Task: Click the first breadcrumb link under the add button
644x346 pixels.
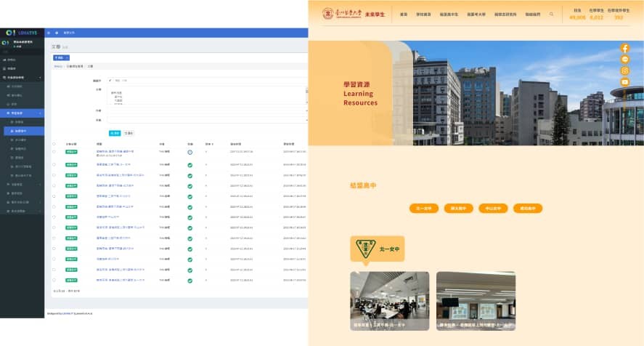Action: coord(58,66)
